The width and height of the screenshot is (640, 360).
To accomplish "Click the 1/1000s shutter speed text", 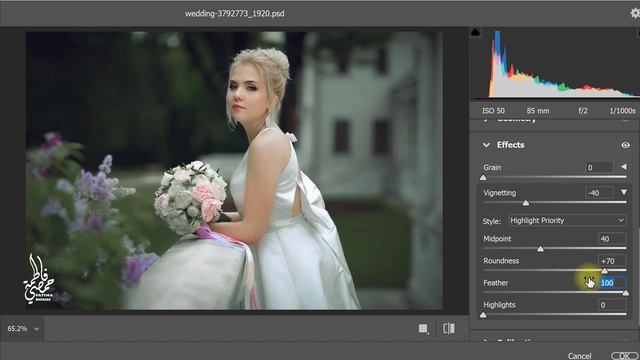I will [x=622, y=111].
